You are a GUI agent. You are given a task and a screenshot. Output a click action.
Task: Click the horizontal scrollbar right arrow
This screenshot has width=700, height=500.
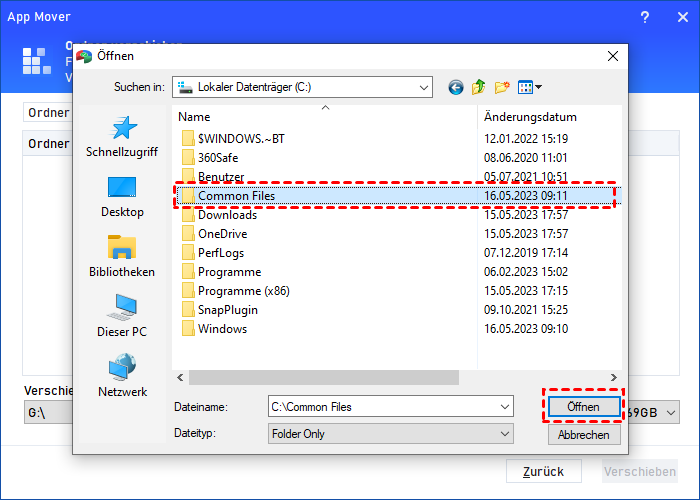click(614, 378)
